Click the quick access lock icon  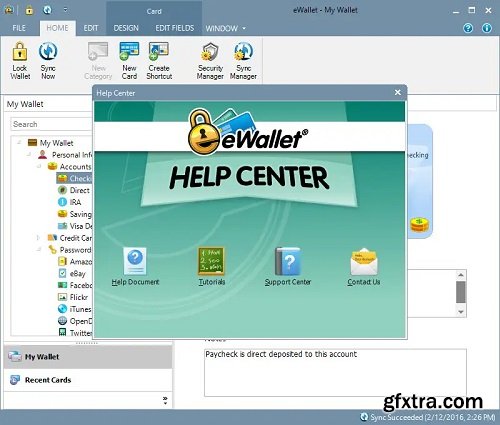click(29, 10)
